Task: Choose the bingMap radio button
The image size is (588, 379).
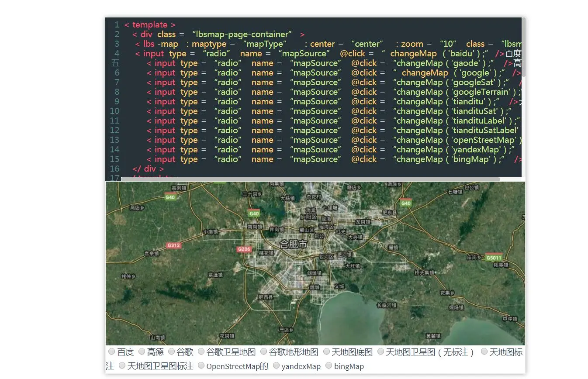Action: 329,365
